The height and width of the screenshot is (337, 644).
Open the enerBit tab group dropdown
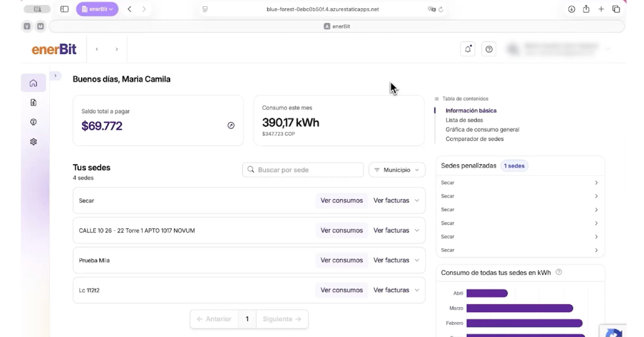(x=97, y=9)
